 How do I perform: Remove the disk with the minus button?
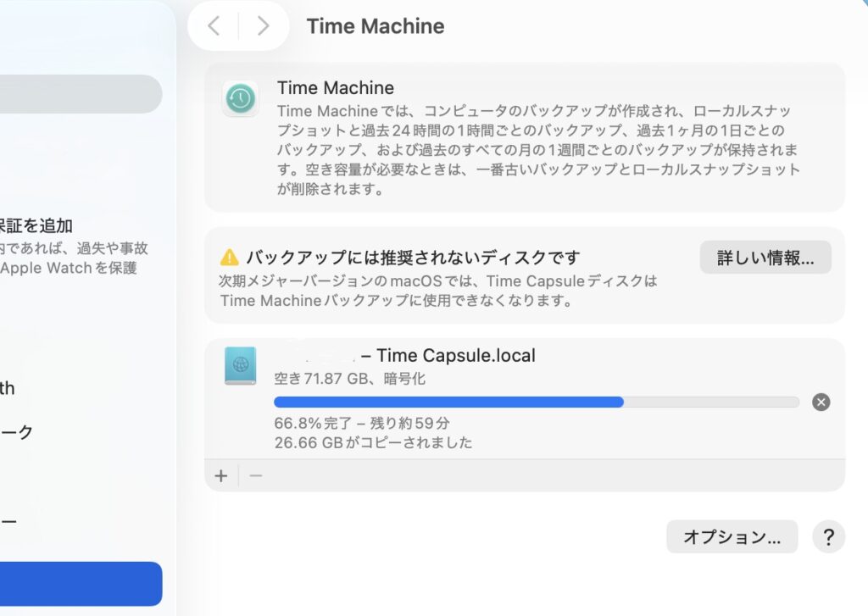(x=255, y=475)
